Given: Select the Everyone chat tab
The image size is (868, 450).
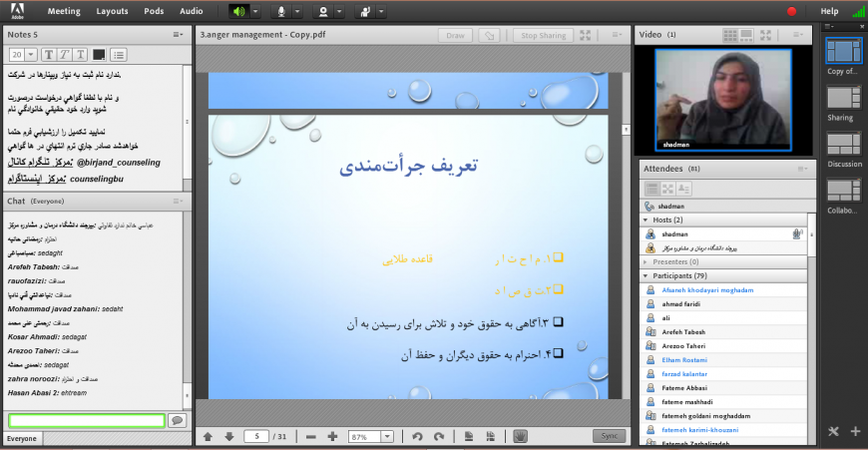Looking at the screenshot, I should pos(22,438).
